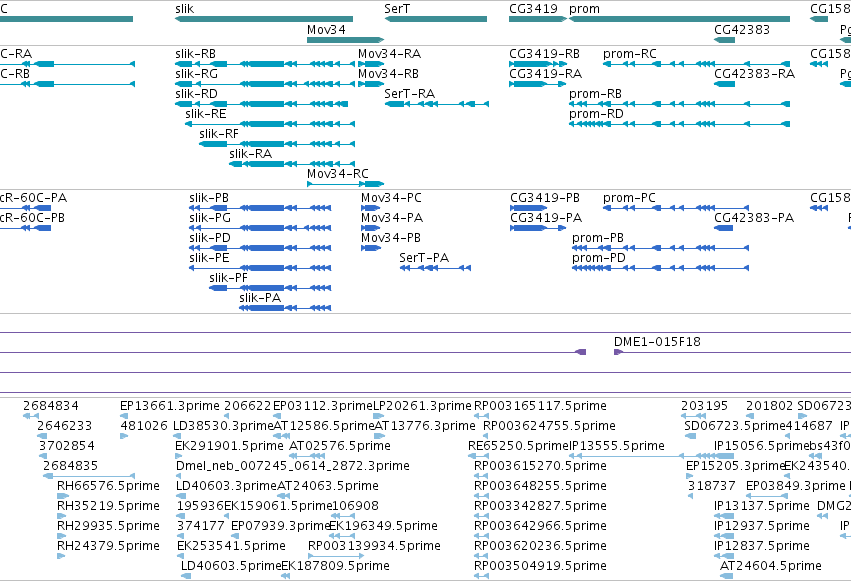Select EST label EP13661.3prime
Viewport: 851px width, 581px height.
[x=170, y=406]
